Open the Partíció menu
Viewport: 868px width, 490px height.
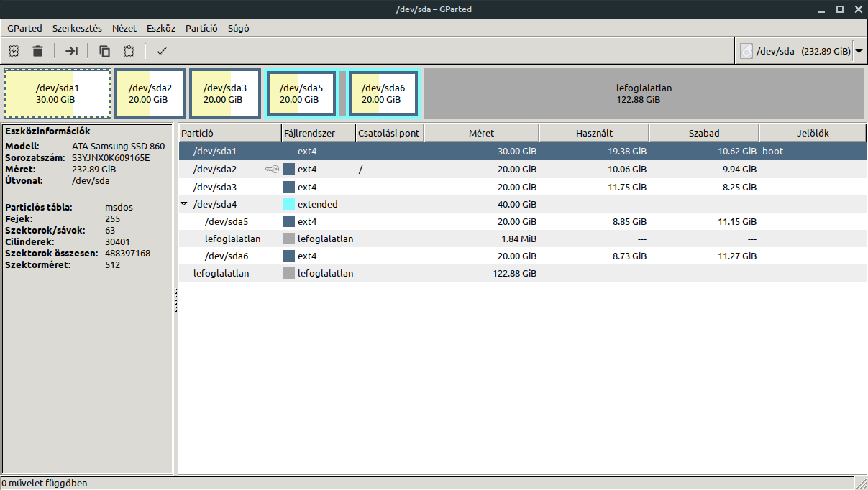click(201, 29)
